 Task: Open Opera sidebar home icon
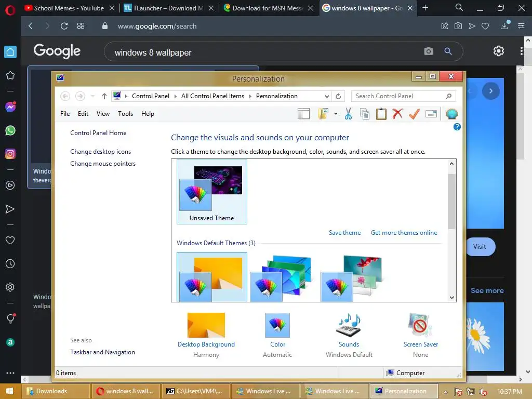(10, 52)
